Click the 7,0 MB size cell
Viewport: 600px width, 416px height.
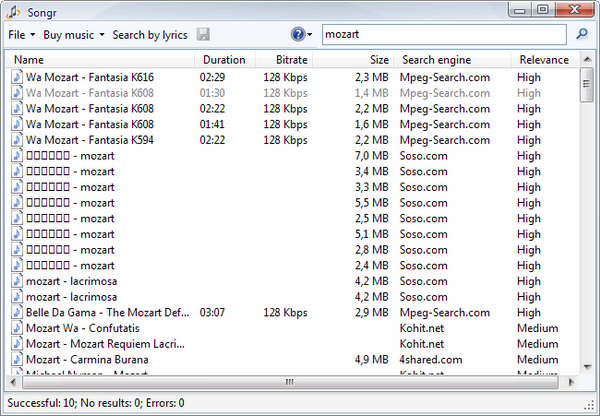[372, 155]
